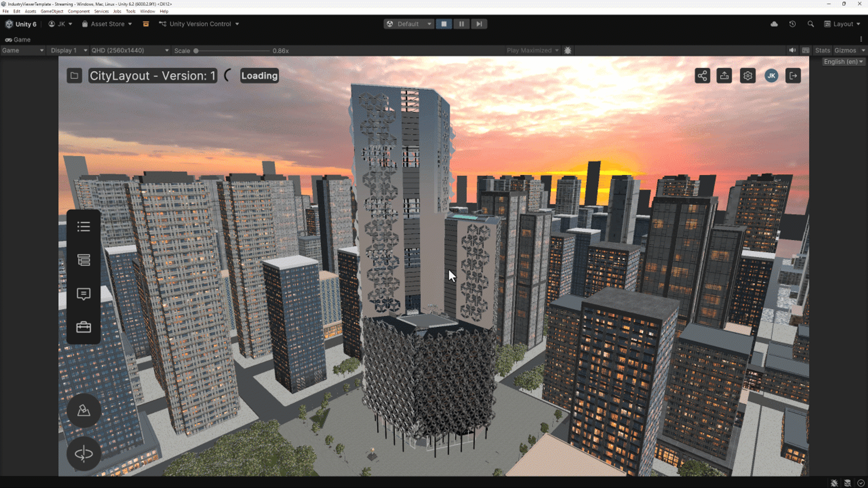This screenshot has width=868, height=488.
Task: Toggle the keyboard shortcuts icon in Game toolbar
Action: point(806,50)
